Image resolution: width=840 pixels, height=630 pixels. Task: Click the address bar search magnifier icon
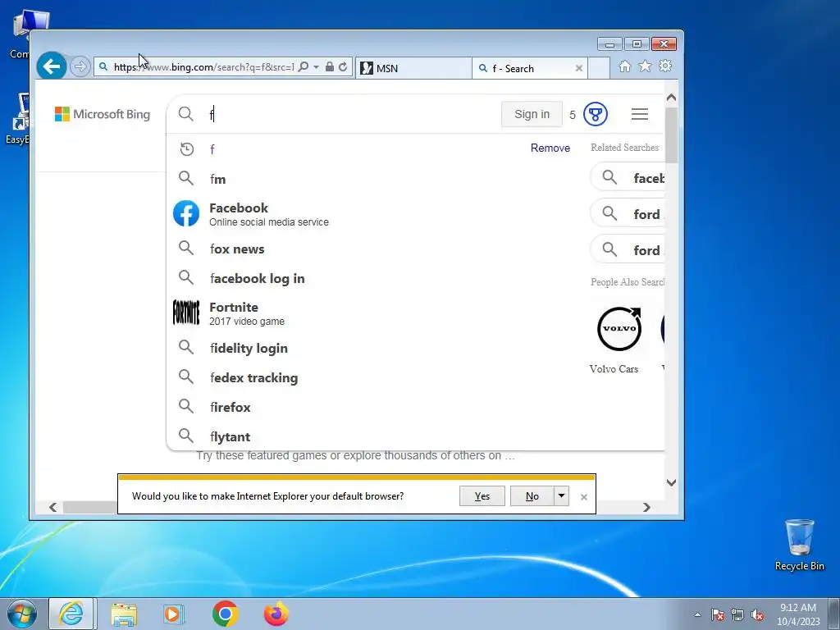pos(304,67)
